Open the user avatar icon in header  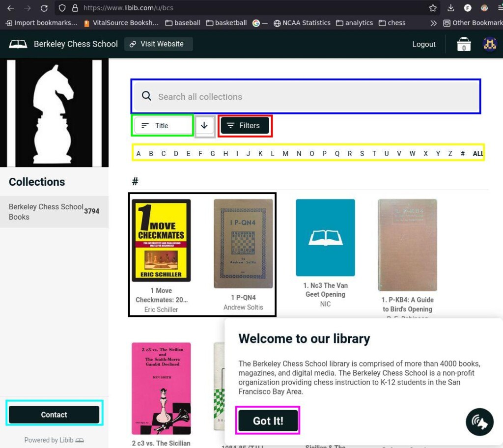[490, 44]
